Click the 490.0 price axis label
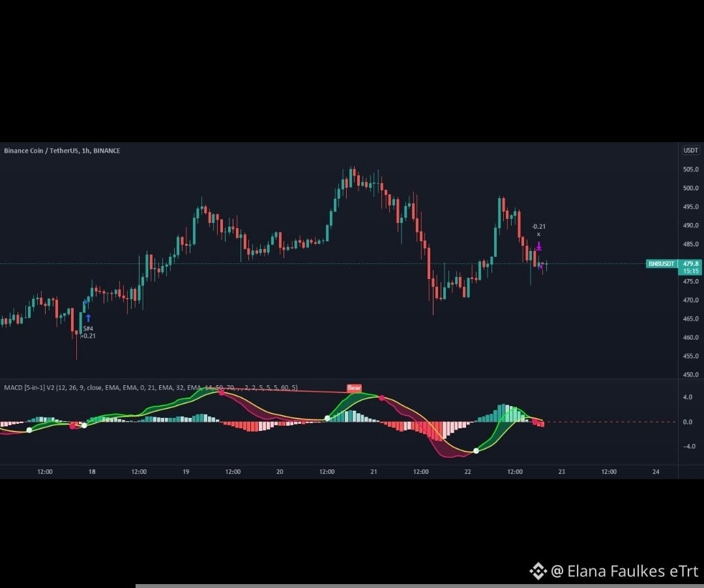 [690, 226]
